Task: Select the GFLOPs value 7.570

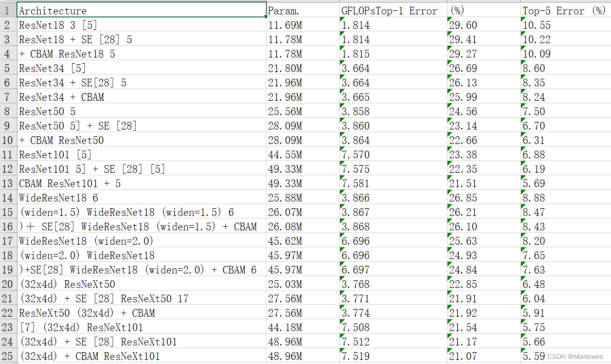Action: [393, 155]
